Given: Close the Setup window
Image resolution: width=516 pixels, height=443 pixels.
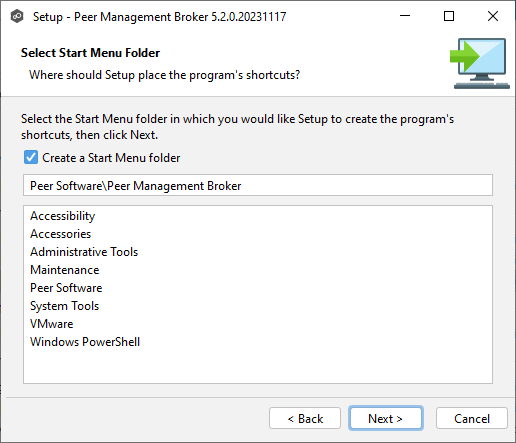Looking at the screenshot, I should click(493, 16).
